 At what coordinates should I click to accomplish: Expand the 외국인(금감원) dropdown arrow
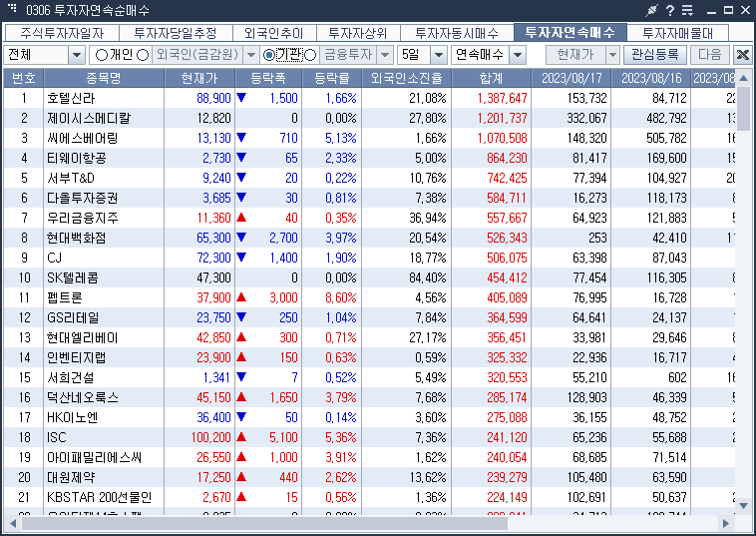(x=250, y=55)
